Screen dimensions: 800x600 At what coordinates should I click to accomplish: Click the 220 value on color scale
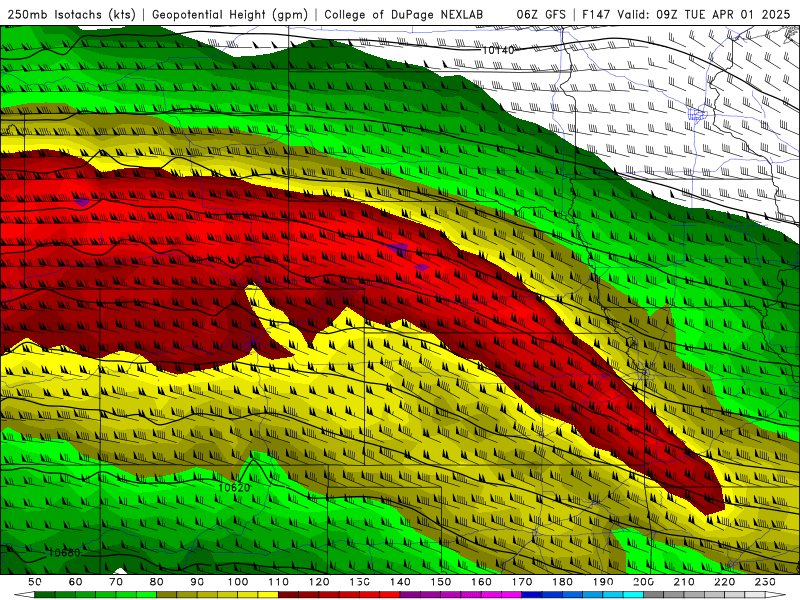coord(724,582)
